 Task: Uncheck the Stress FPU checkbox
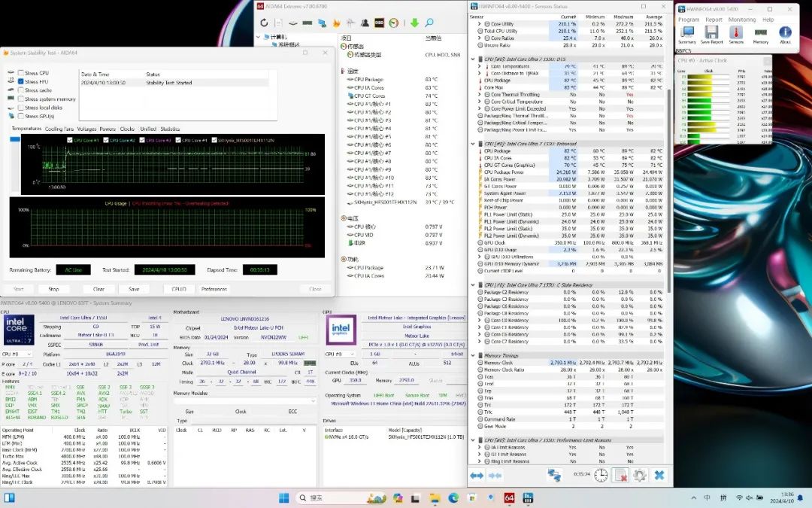tap(20, 82)
